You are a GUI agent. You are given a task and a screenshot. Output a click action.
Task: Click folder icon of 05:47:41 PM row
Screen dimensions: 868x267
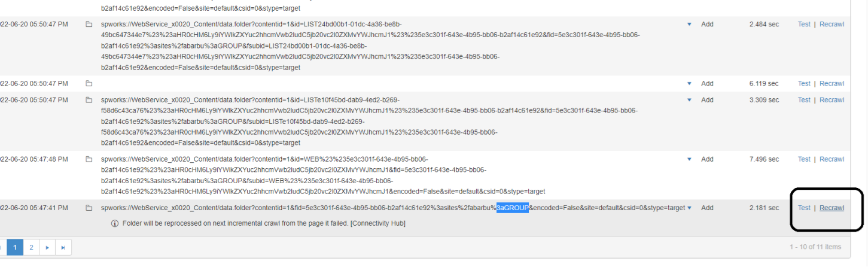89,208
